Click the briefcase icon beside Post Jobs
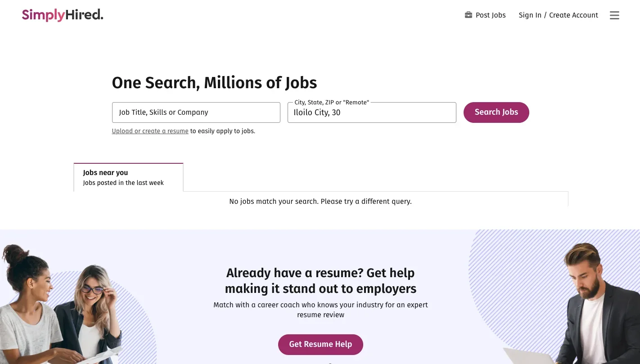 click(469, 15)
